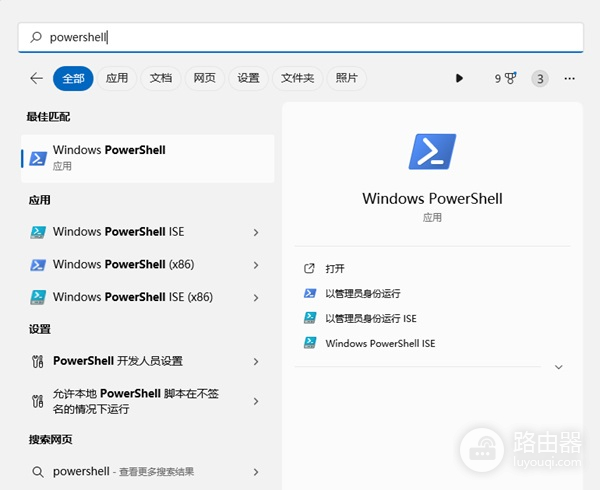Click the open external icon beside 打开
The image size is (600, 490).
309,269
